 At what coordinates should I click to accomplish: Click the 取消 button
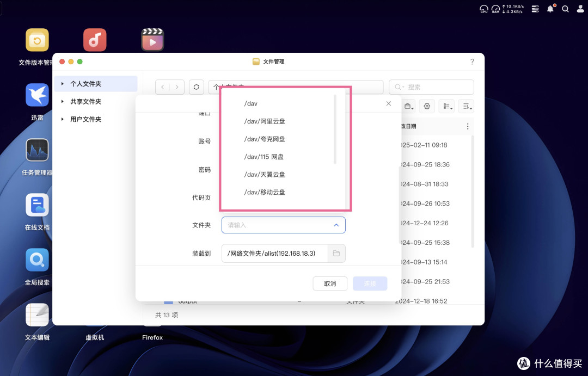coord(330,283)
